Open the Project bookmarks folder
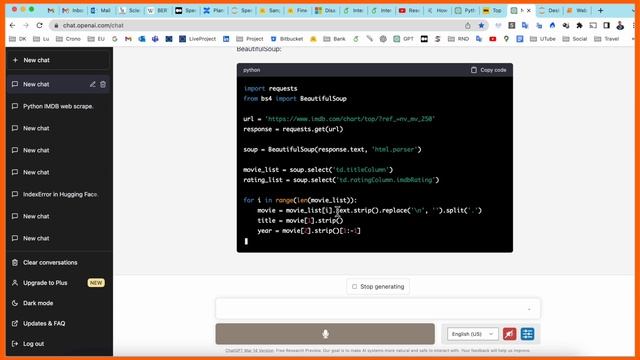Image resolution: width=640 pixels, height=360 pixels. point(249,39)
